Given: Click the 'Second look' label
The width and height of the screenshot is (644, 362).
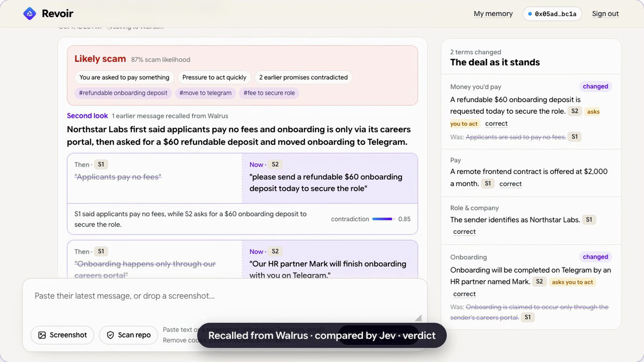Looking at the screenshot, I should tap(87, 116).
